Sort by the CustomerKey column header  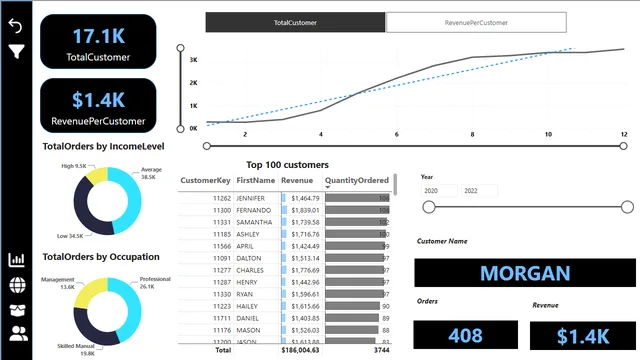tap(205, 180)
